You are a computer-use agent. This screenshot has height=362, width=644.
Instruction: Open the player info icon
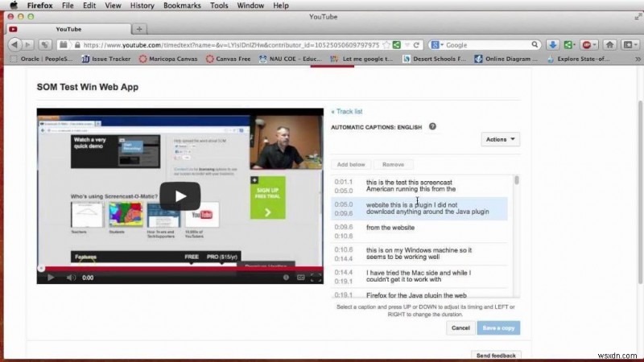[x=286, y=278]
